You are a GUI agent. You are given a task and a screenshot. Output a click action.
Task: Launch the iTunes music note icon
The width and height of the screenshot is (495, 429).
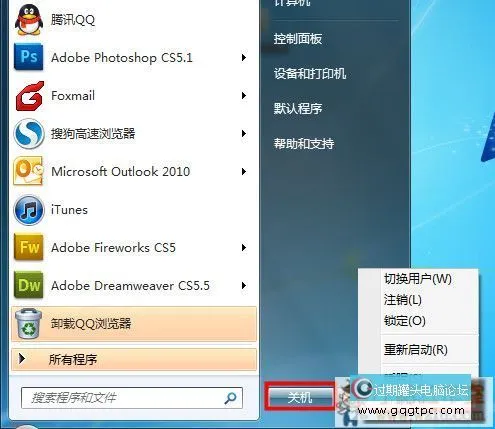[x=29, y=210]
